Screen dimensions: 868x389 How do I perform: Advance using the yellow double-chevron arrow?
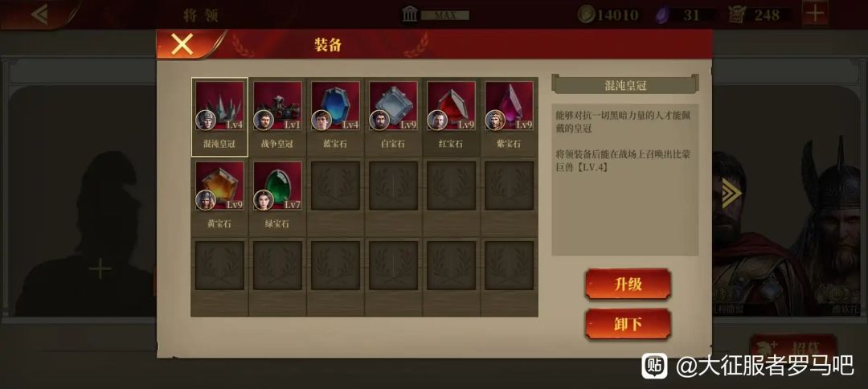click(731, 193)
